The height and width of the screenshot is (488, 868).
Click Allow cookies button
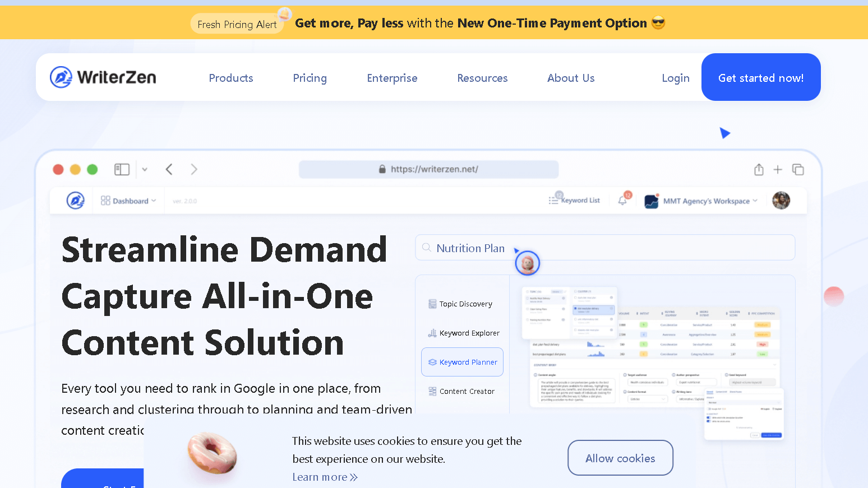(620, 458)
